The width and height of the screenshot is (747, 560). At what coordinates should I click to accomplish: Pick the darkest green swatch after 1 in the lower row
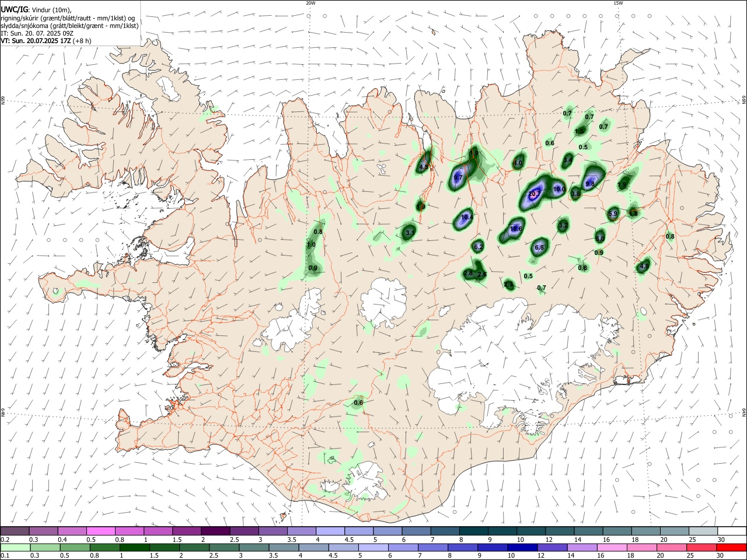tap(134, 547)
